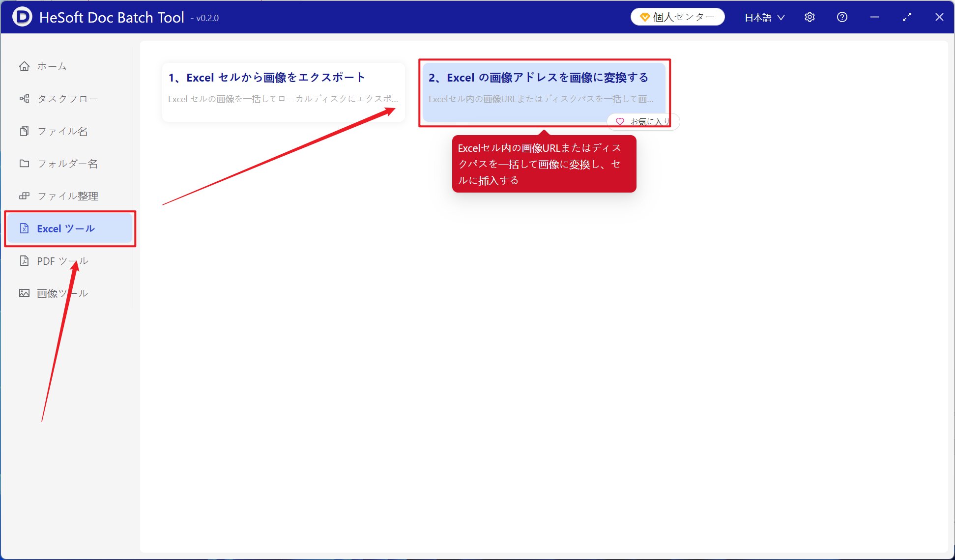The image size is (955, 560).
Task: Select ファイル名 in the sidebar
Action: 70,131
